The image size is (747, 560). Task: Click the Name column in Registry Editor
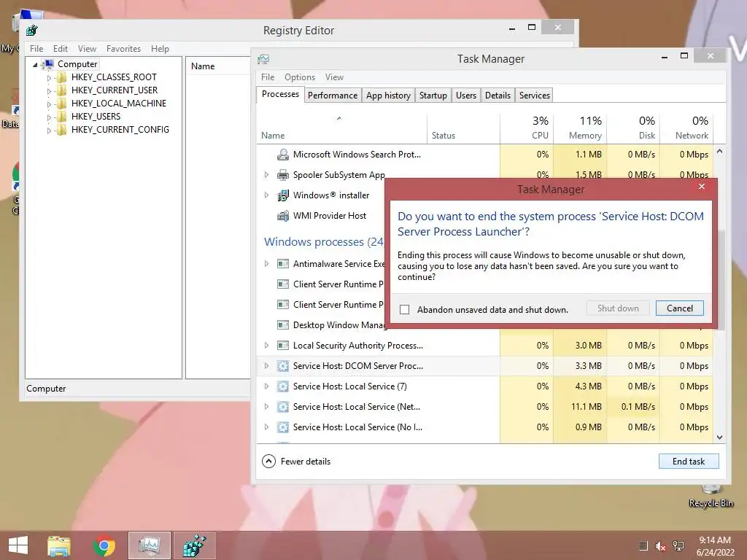(218, 66)
